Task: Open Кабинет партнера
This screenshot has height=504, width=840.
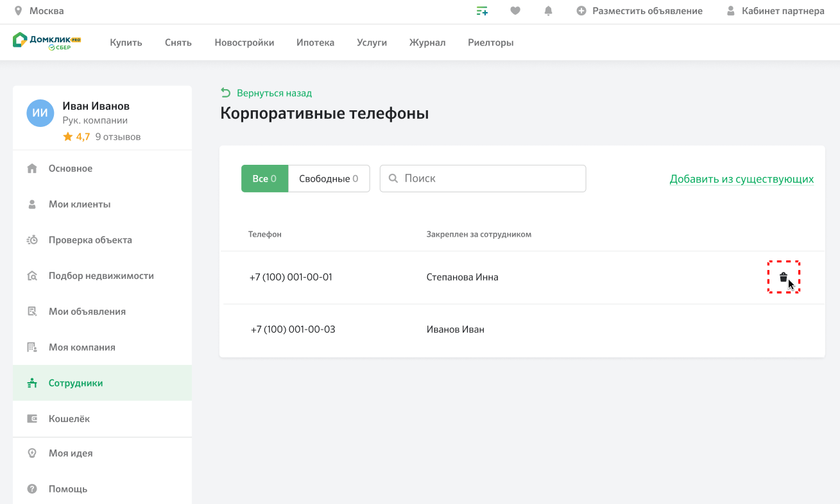Action: click(x=783, y=11)
